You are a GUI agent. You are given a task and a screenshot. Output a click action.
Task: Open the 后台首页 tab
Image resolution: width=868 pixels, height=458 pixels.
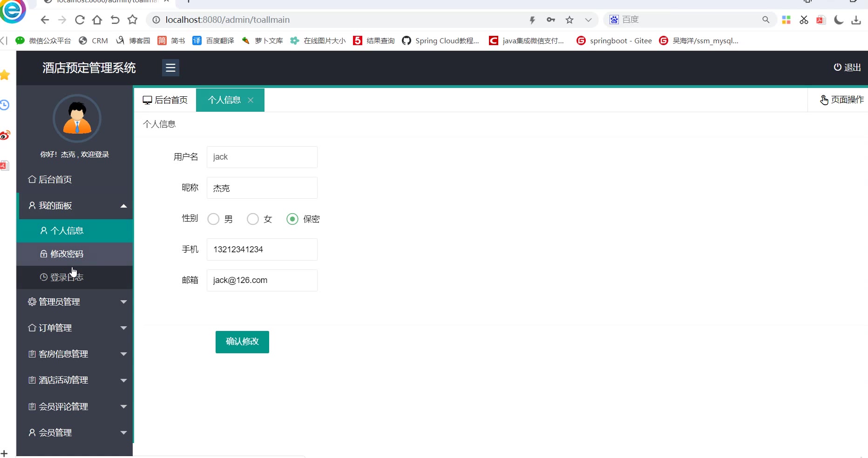165,100
